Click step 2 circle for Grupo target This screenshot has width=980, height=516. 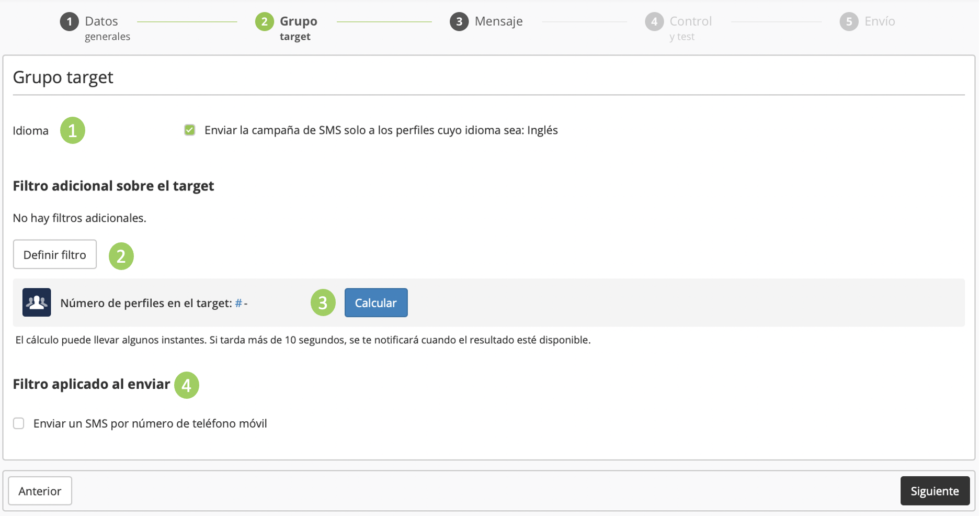[x=264, y=21]
